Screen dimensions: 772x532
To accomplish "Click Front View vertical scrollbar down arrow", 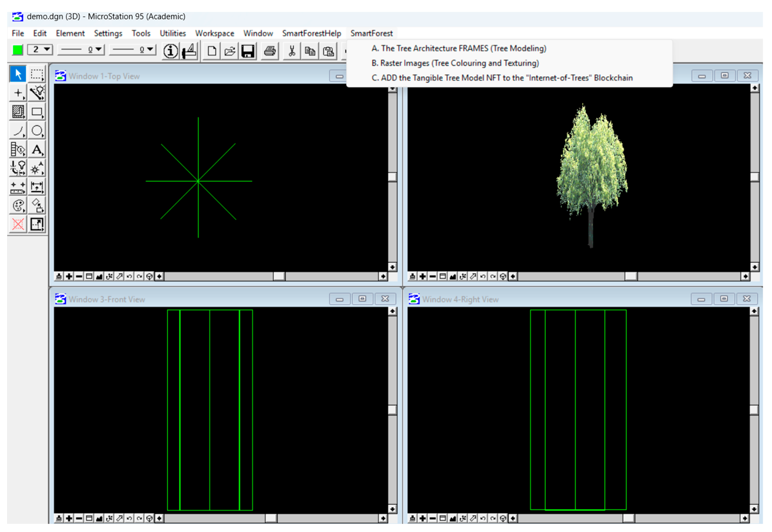I will 392,509.
